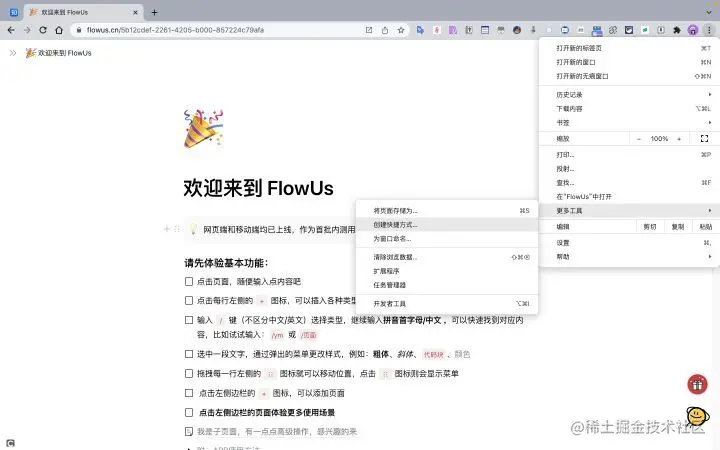Click the chain-link extension icon in toolbar
This screenshot has width=720, height=450.
pyautogui.click(x=613, y=30)
